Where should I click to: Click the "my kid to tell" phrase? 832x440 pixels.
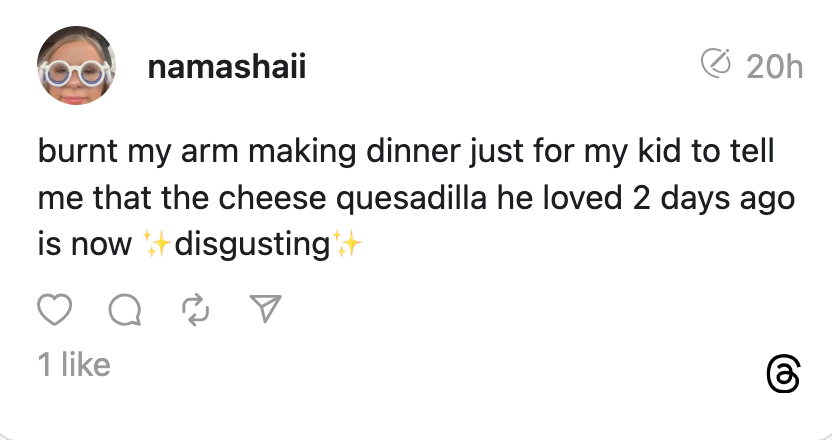click(x=692, y=153)
